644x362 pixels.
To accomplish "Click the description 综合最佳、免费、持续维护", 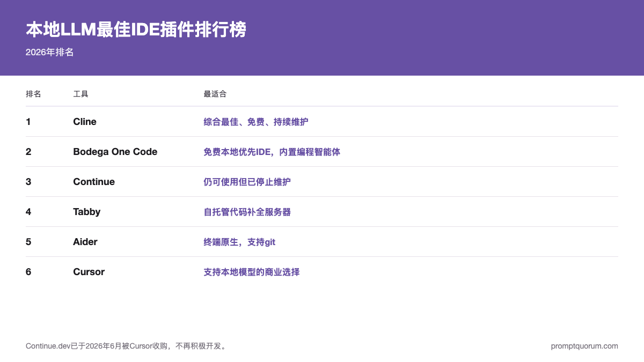I will click(x=256, y=122).
